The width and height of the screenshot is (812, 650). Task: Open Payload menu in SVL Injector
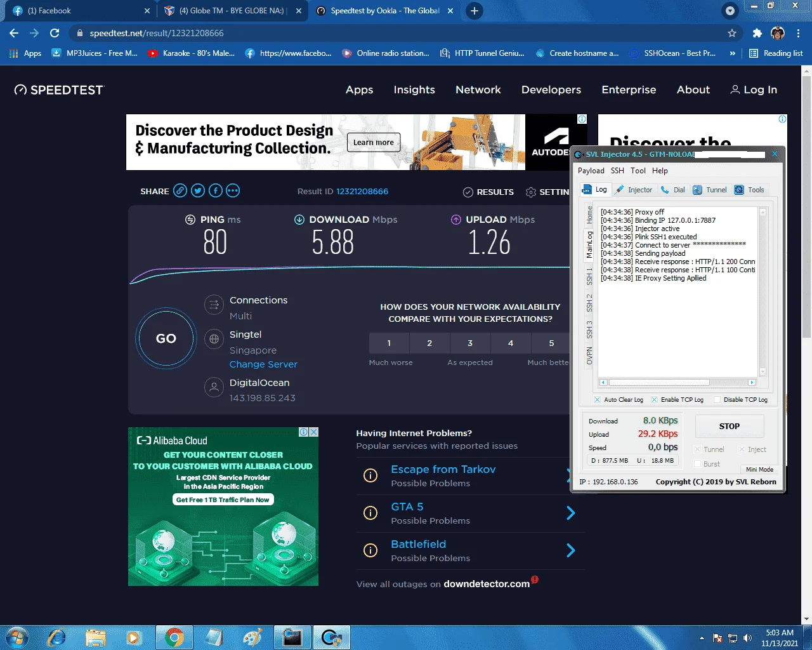(x=591, y=171)
